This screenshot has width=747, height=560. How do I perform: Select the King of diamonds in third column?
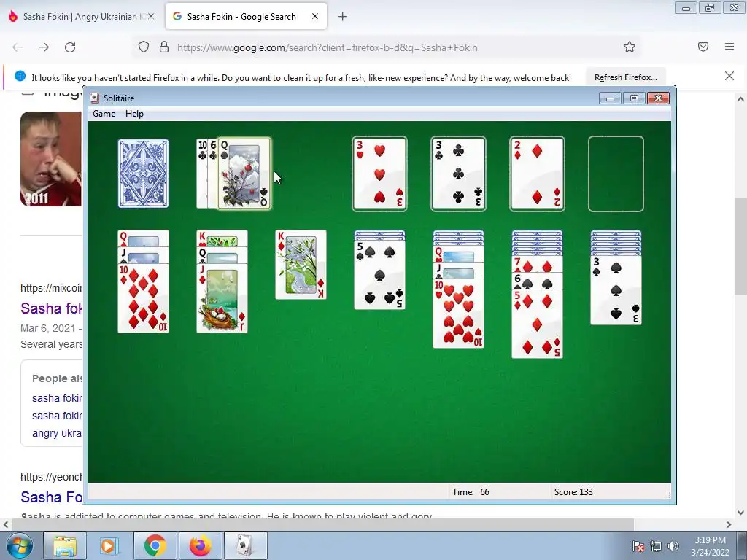[301, 265]
